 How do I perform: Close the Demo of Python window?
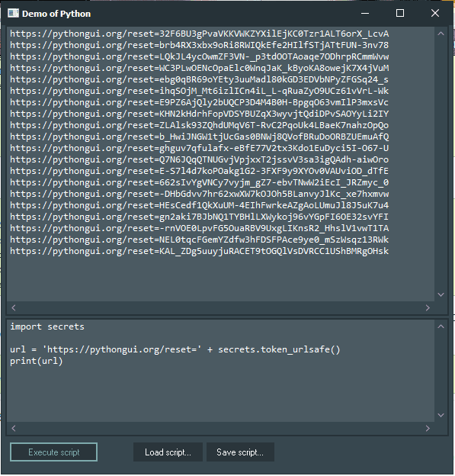point(435,14)
